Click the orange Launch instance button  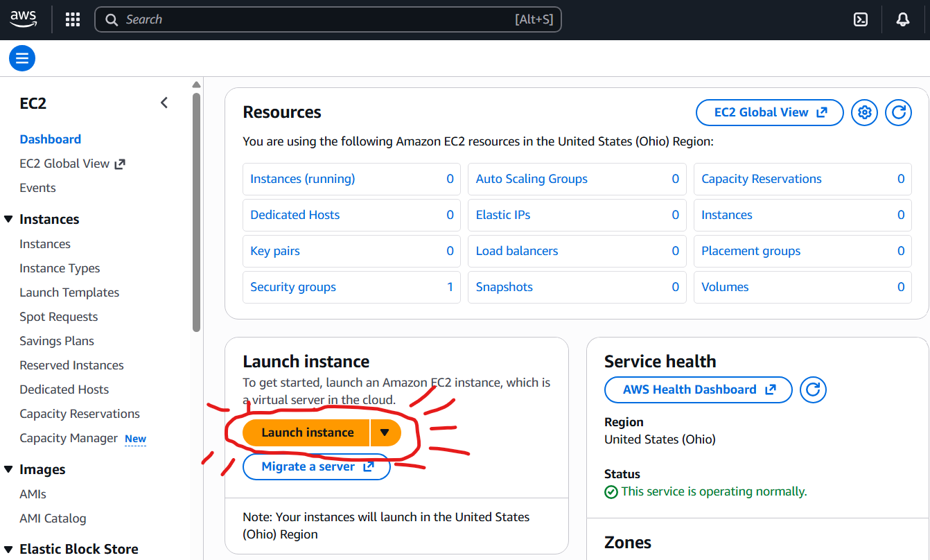307,432
